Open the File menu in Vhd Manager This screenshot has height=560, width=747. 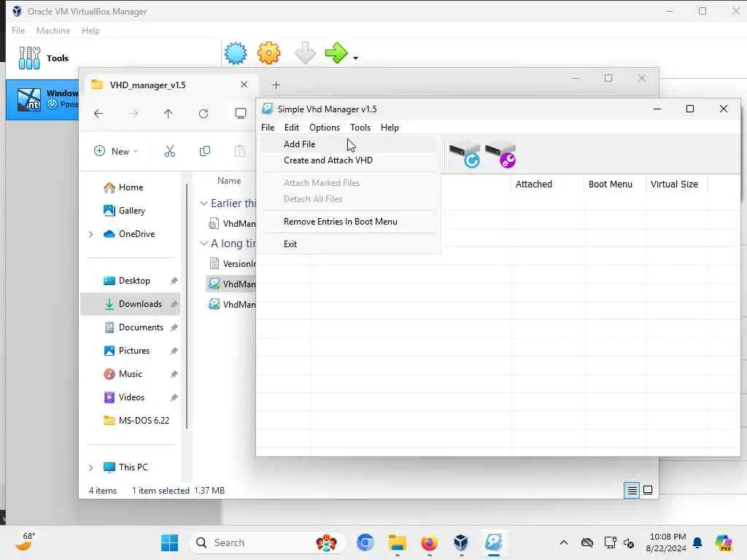coord(268,128)
